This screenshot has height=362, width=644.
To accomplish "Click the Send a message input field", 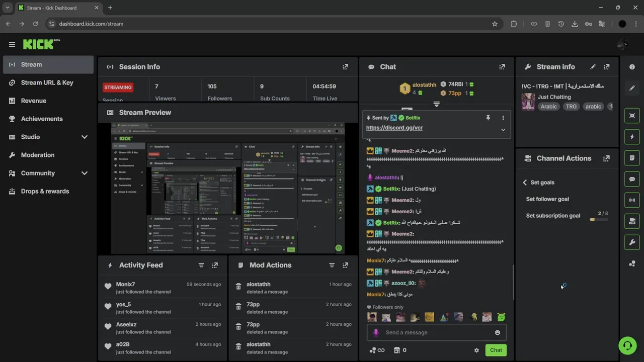I will [x=436, y=332].
